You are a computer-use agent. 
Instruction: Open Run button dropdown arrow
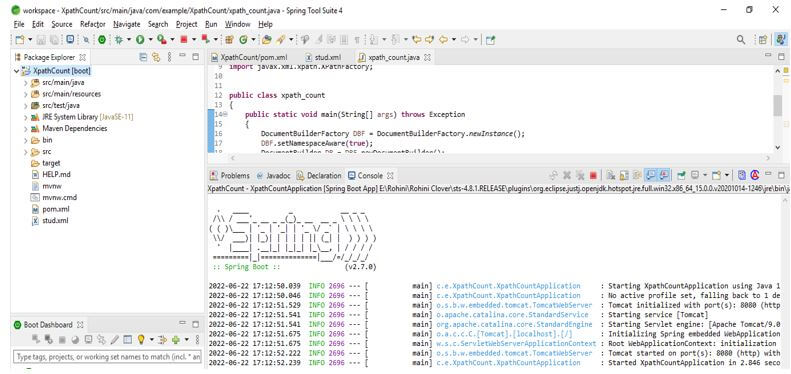coord(150,39)
